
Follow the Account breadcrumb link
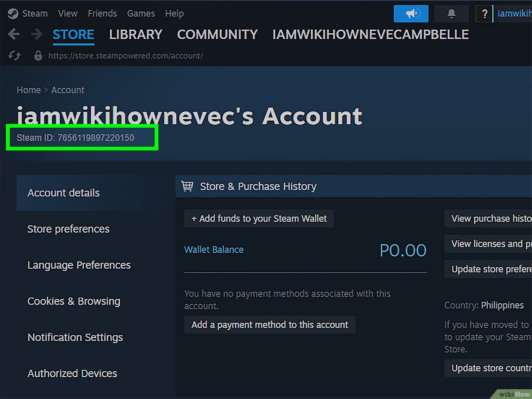pyautogui.click(x=67, y=90)
